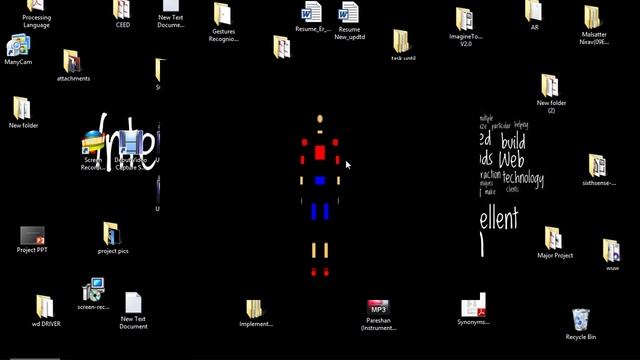Open the Resume_Er Word document

pyautogui.click(x=312, y=12)
